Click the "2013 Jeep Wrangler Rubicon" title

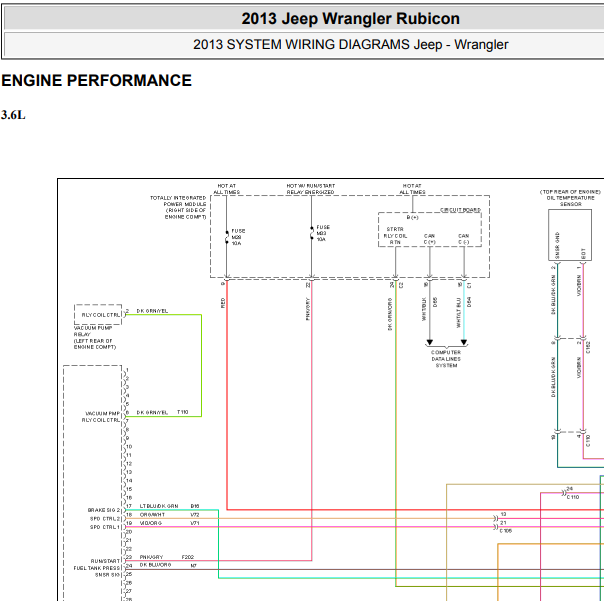pos(351,18)
